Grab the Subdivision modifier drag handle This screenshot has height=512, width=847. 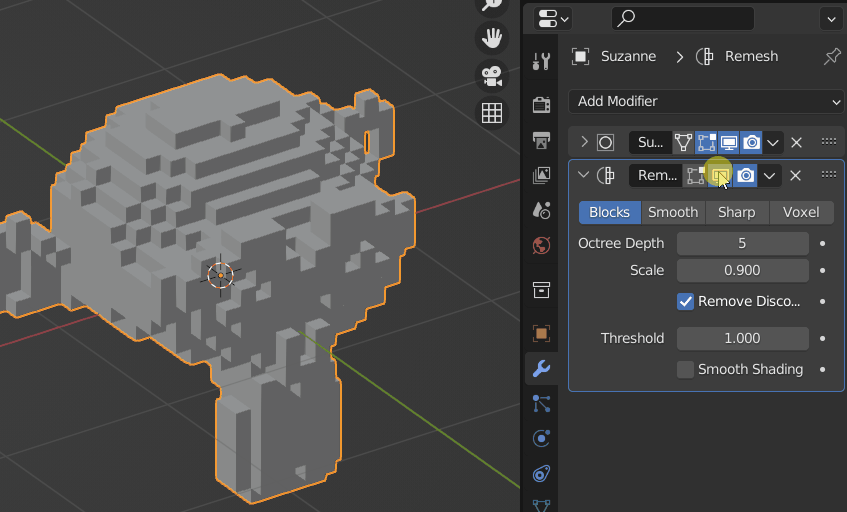tap(829, 142)
